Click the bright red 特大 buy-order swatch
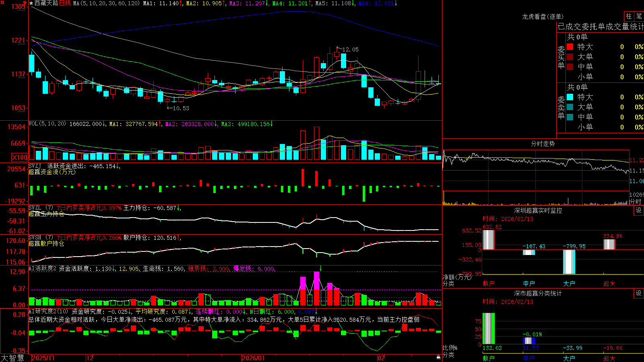Image resolution: width=644 pixels, height=362 pixels. click(x=570, y=47)
